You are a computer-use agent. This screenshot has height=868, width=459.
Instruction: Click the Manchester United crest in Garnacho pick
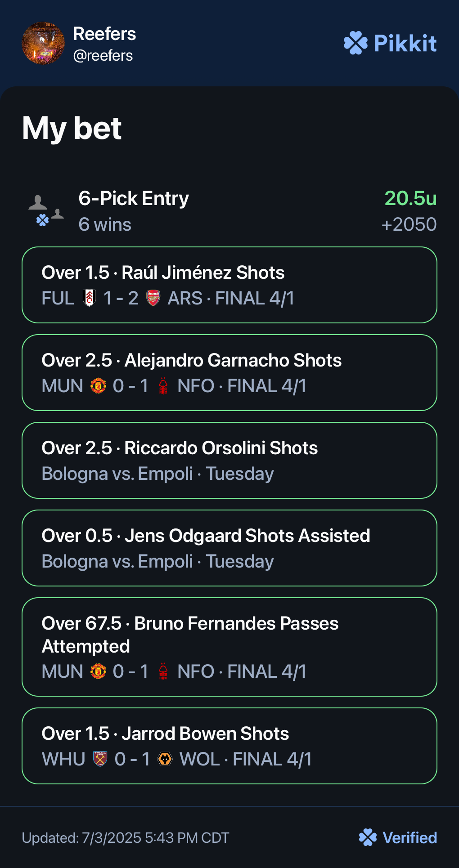(x=99, y=386)
